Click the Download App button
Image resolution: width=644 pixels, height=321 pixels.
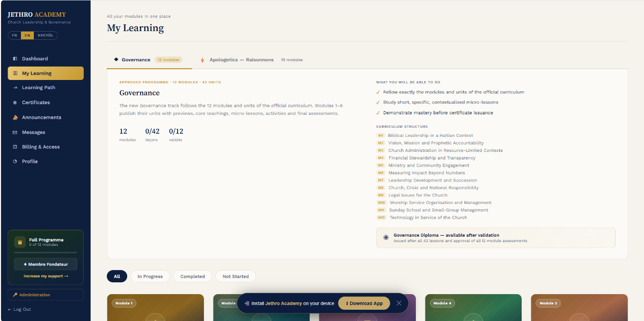click(364, 303)
